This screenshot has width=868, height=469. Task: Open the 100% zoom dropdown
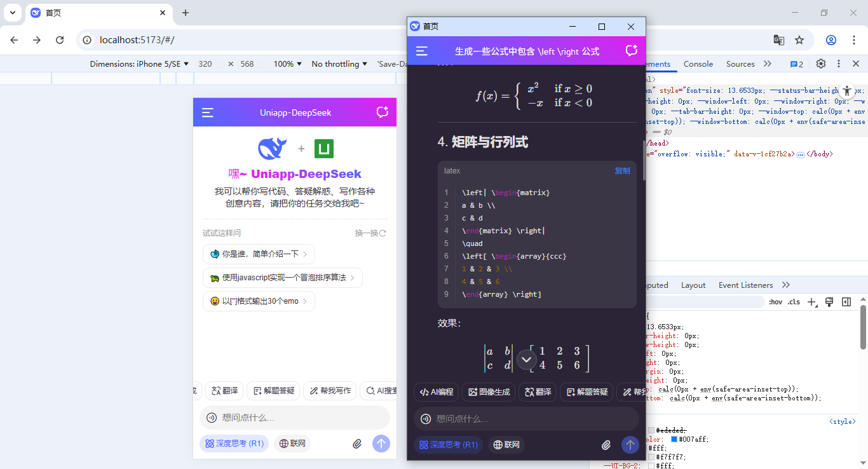click(288, 64)
